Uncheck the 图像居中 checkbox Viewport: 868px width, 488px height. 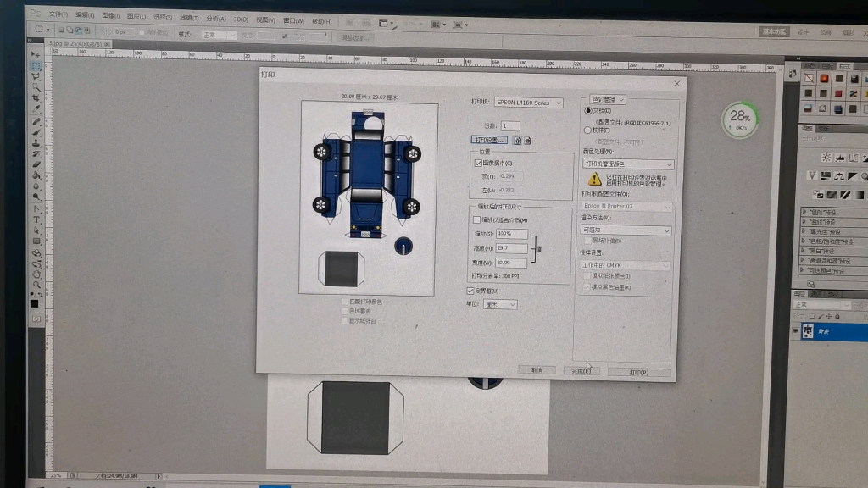click(x=476, y=162)
